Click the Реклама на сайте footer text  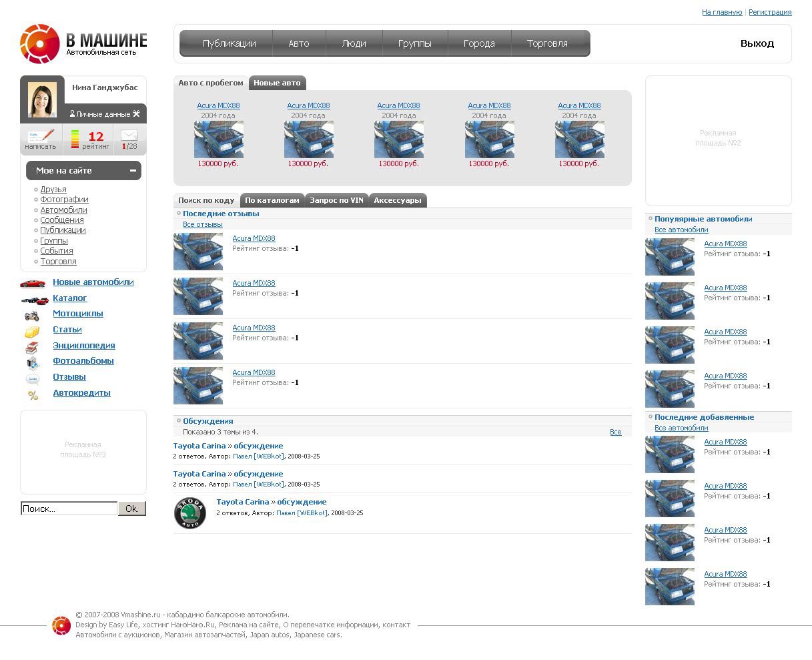tap(249, 625)
